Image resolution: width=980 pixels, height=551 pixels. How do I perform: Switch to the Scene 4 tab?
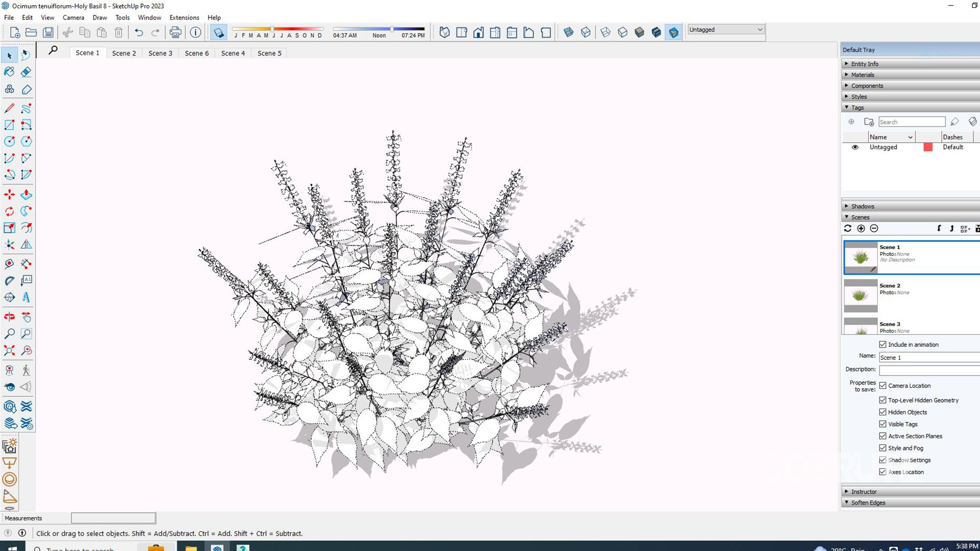[x=233, y=53]
